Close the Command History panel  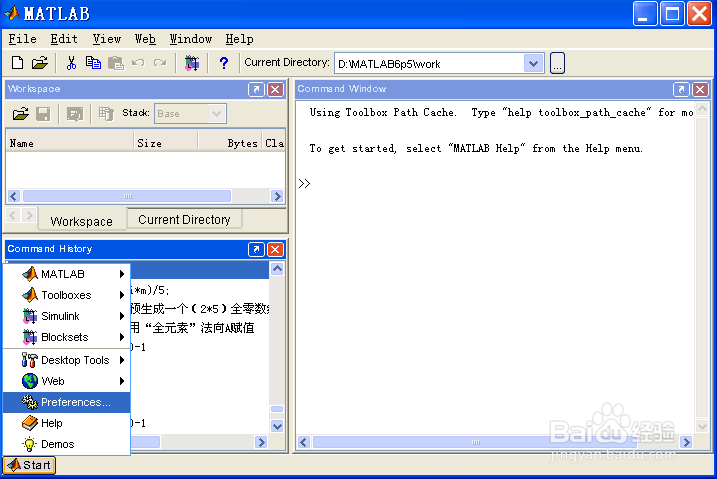pos(275,249)
